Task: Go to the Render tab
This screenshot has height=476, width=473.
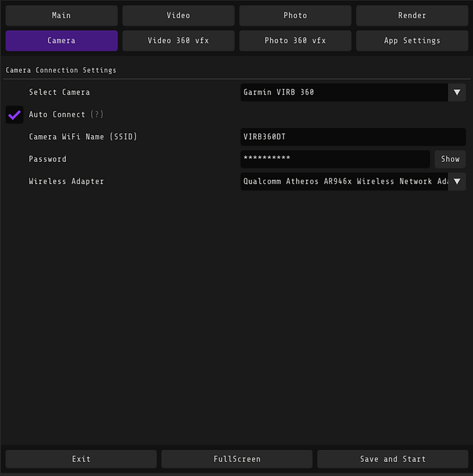Action: coord(412,15)
